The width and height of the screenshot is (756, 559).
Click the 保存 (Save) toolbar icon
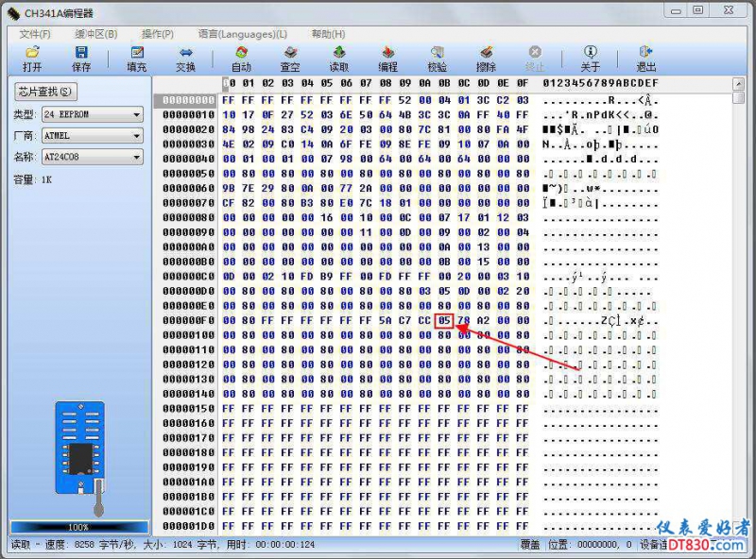[81, 59]
